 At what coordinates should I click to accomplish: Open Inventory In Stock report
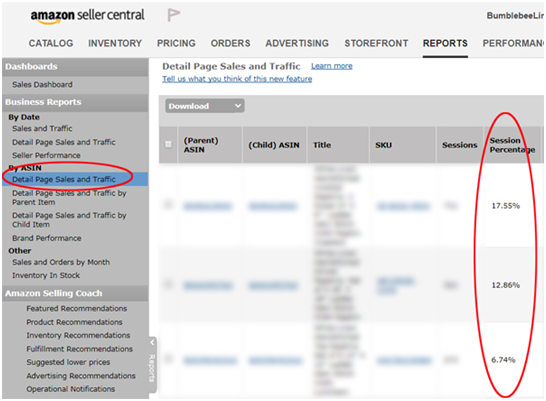click(46, 275)
